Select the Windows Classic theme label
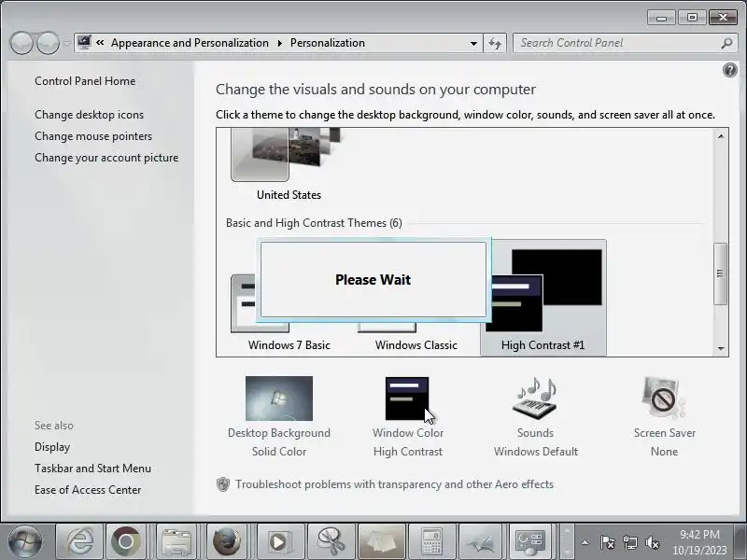The height and width of the screenshot is (560, 747). click(416, 345)
